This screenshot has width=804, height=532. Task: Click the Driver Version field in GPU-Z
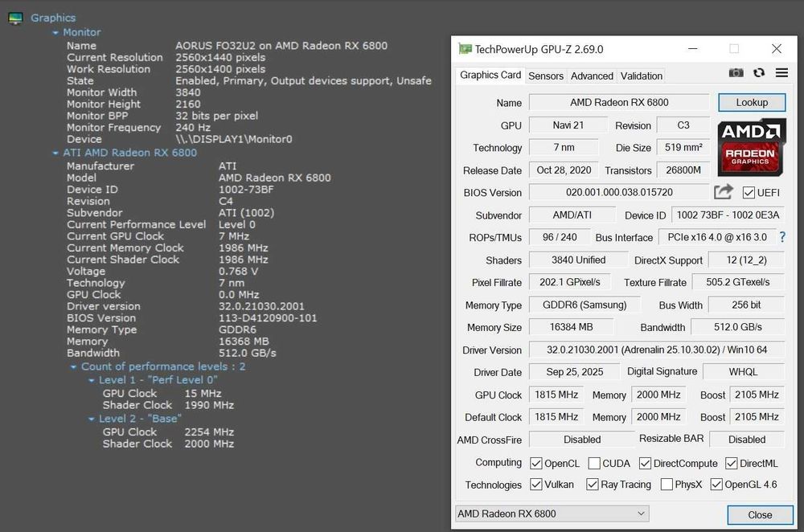pos(657,350)
